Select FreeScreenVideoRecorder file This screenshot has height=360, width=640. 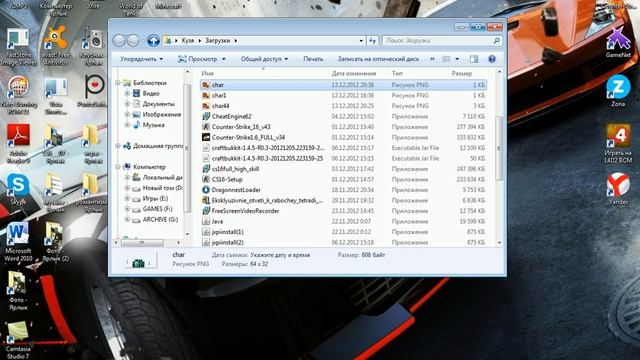click(x=245, y=211)
